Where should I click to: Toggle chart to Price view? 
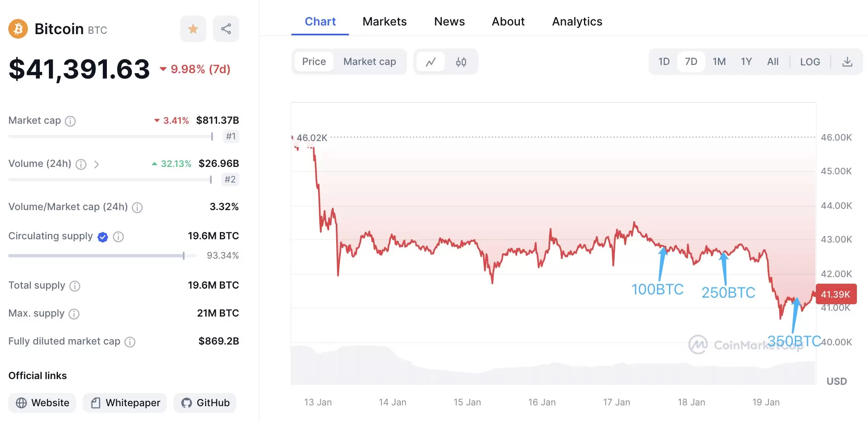[314, 62]
